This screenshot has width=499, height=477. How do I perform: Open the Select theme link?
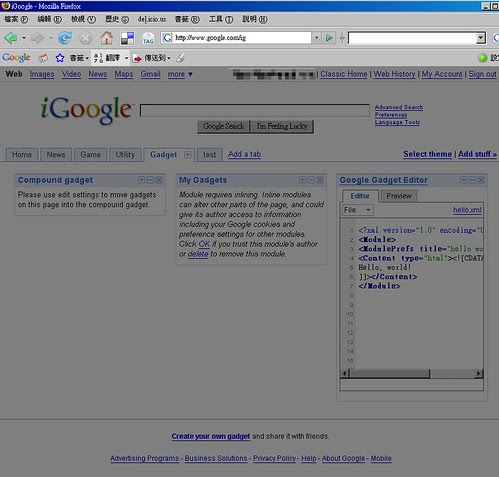pos(427,154)
